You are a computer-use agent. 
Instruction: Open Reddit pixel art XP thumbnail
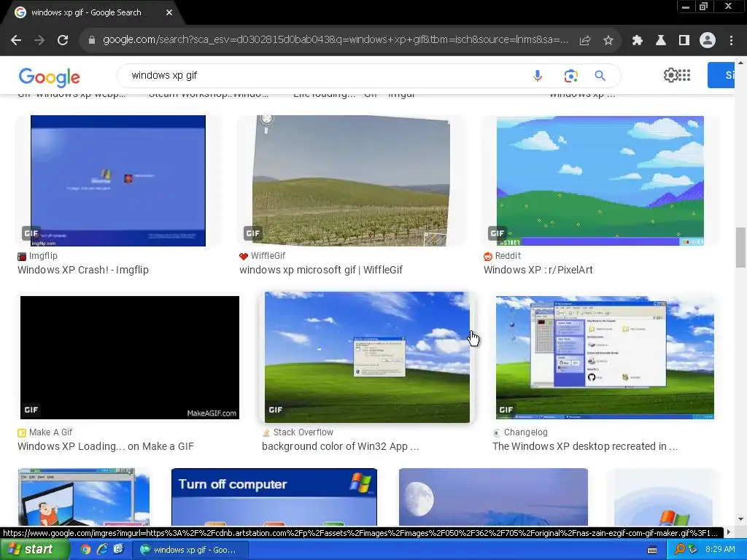click(x=600, y=181)
